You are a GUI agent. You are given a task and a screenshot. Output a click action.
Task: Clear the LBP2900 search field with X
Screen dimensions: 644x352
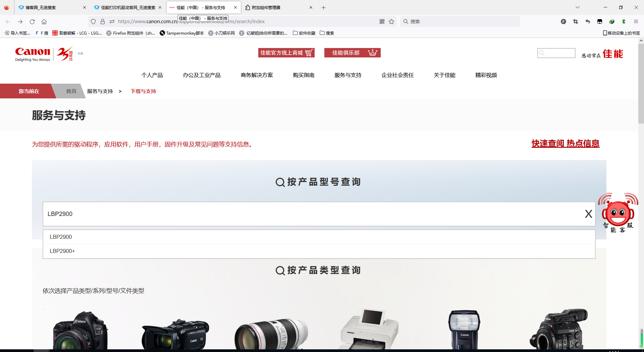(588, 214)
